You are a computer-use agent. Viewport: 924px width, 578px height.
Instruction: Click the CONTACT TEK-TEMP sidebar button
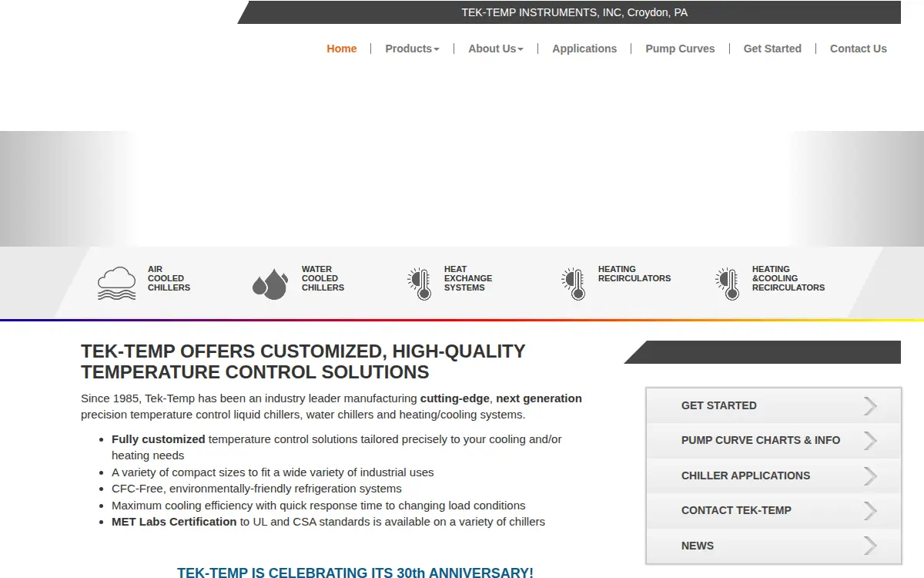click(773, 511)
